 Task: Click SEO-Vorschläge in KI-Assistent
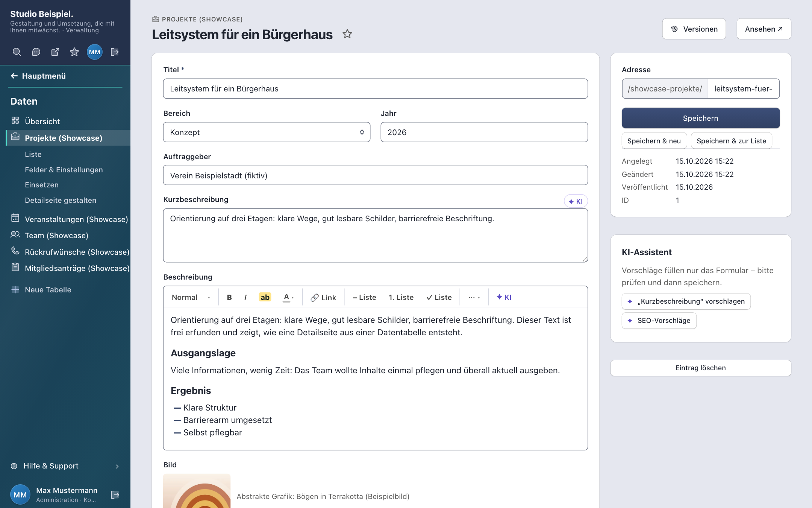[659, 321]
